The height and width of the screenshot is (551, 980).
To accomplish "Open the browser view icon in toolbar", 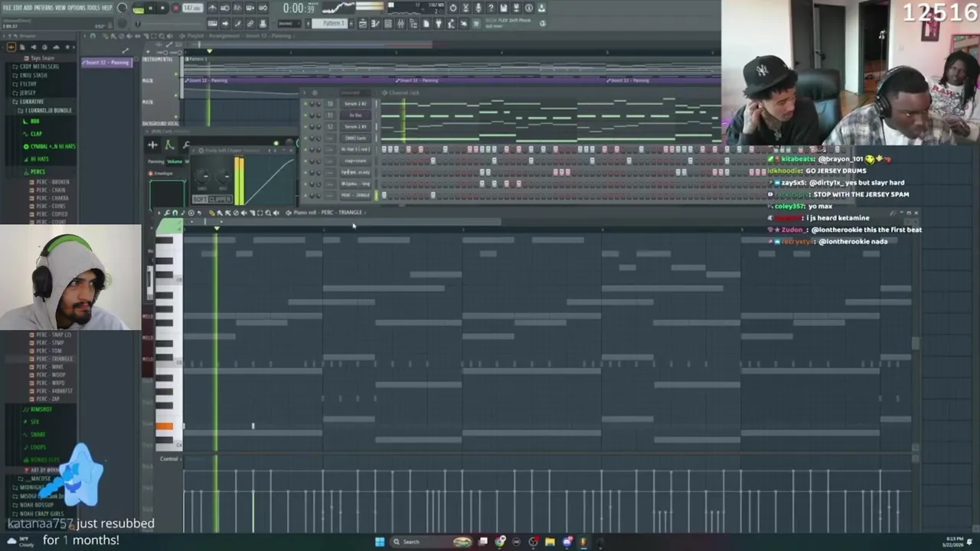I will tap(414, 24).
